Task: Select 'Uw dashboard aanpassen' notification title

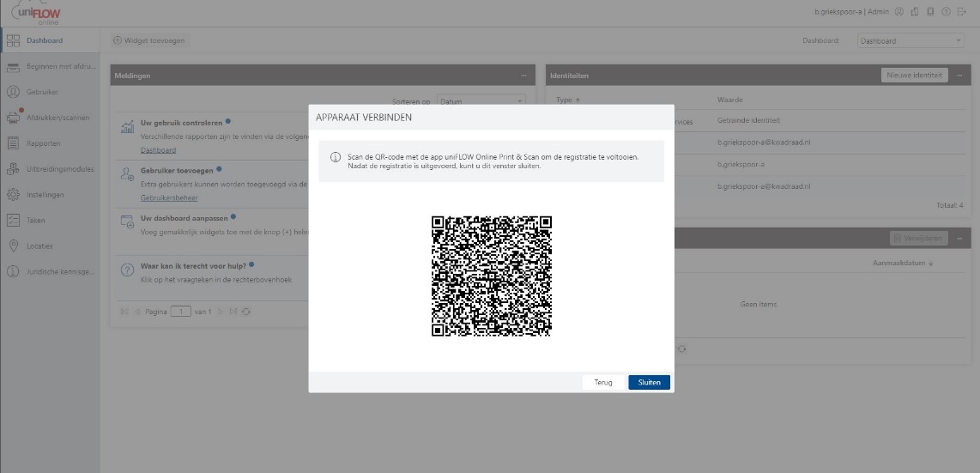Action: tap(185, 217)
